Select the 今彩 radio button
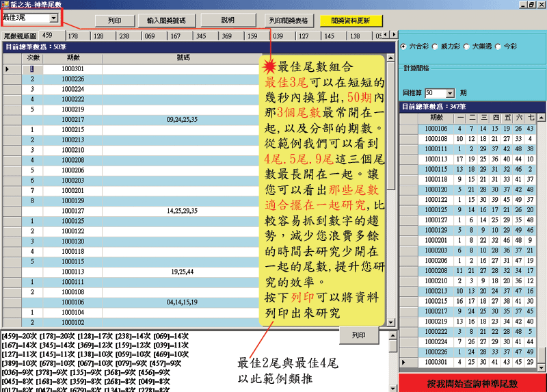 (498, 47)
